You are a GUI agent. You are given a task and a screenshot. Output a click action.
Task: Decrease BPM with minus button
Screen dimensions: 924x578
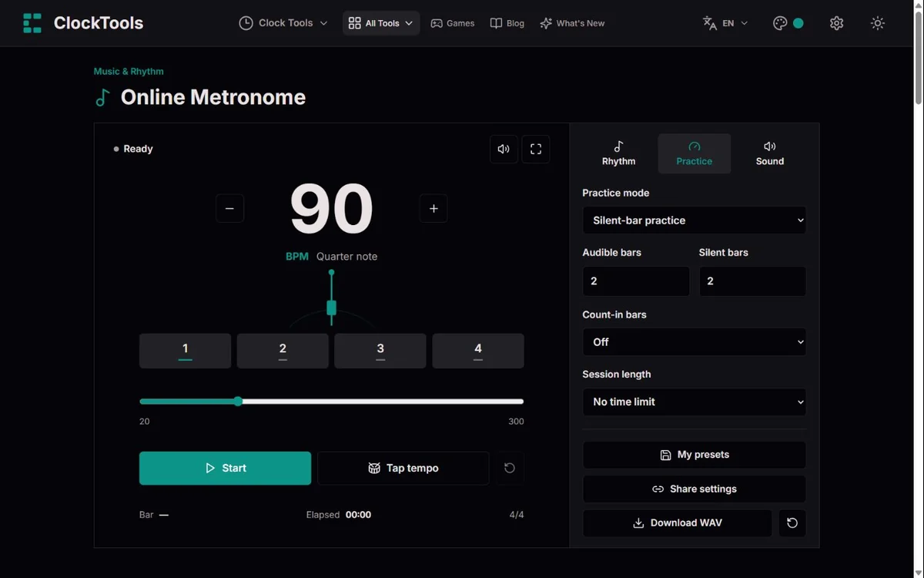(x=229, y=208)
